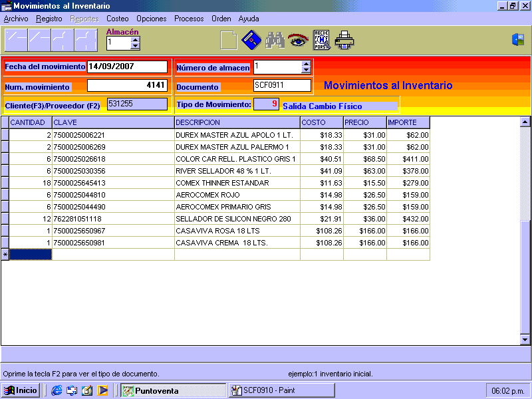This screenshot has width=532, height=399.
Task: Switch to SCF0910 - Paint taskbar button
Action: pos(281,390)
